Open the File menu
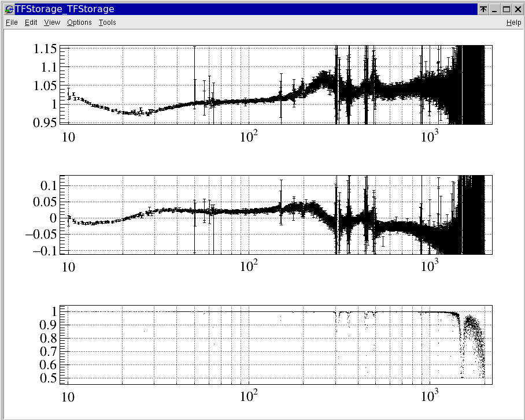The width and height of the screenshot is (525, 420). (12, 23)
